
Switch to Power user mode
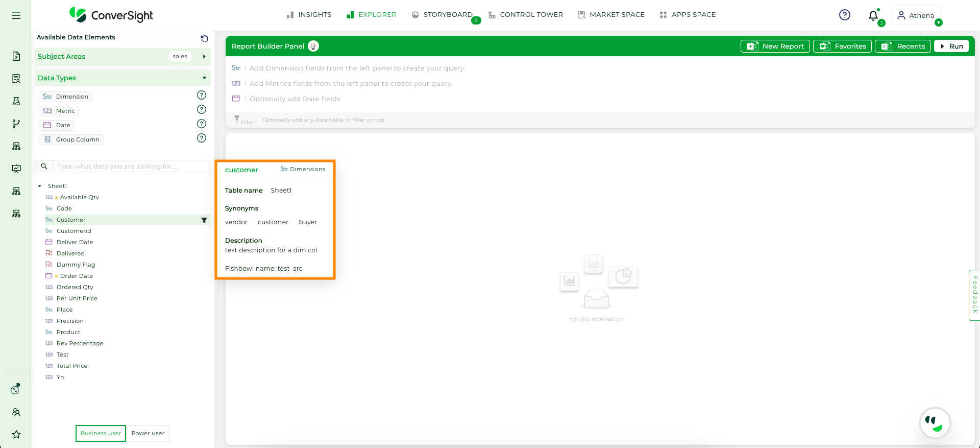tap(148, 433)
